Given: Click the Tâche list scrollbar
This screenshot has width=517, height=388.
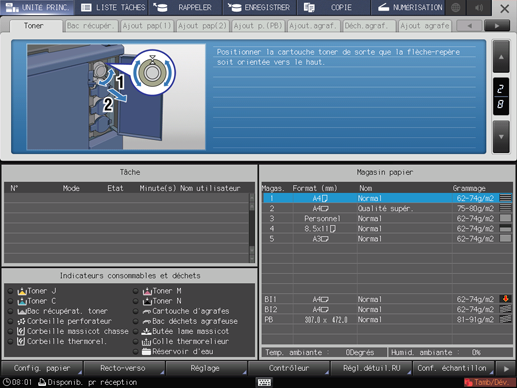Looking at the screenshot, I should 252,228.
